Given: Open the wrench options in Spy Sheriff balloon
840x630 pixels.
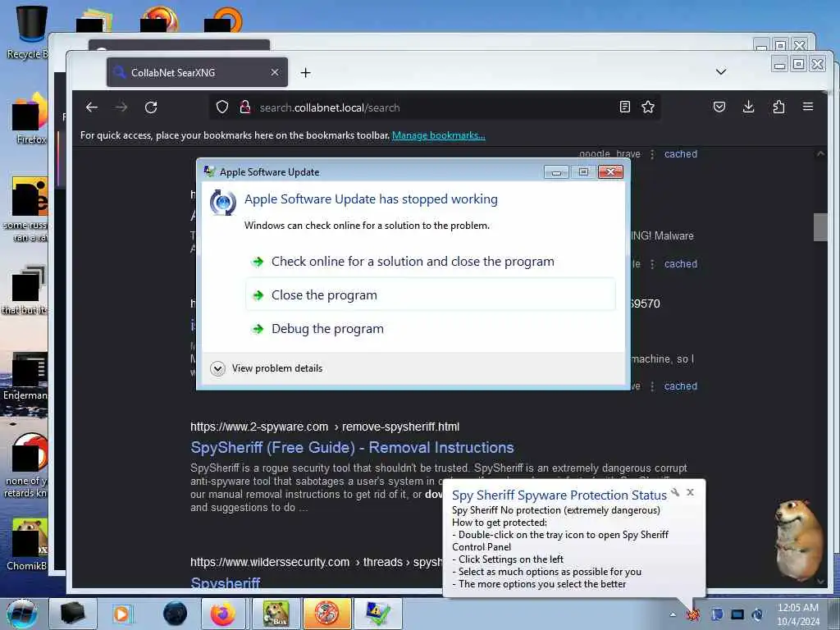Looking at the screenshot, I should click(x=675, y=492).
